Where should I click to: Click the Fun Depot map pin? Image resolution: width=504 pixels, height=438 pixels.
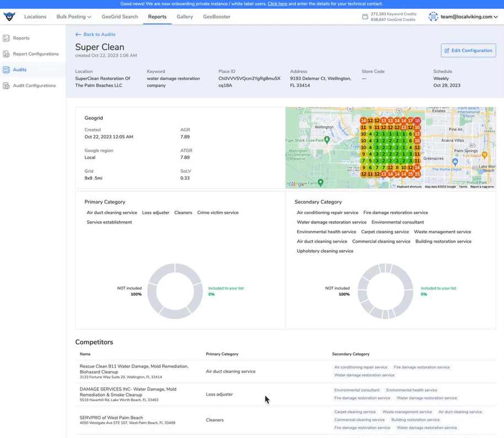(485, 155)
